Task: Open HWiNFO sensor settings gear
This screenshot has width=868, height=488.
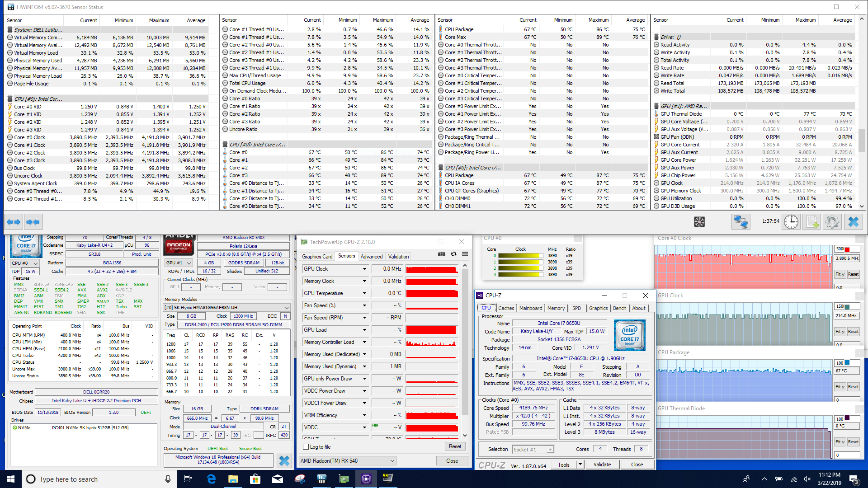Action: [x=832, y=222]
